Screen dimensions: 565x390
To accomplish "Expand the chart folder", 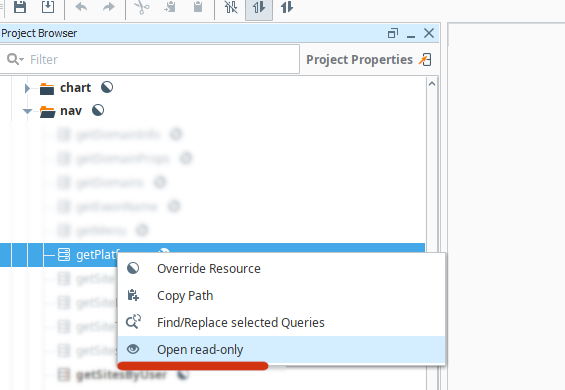I will point(27,88).
